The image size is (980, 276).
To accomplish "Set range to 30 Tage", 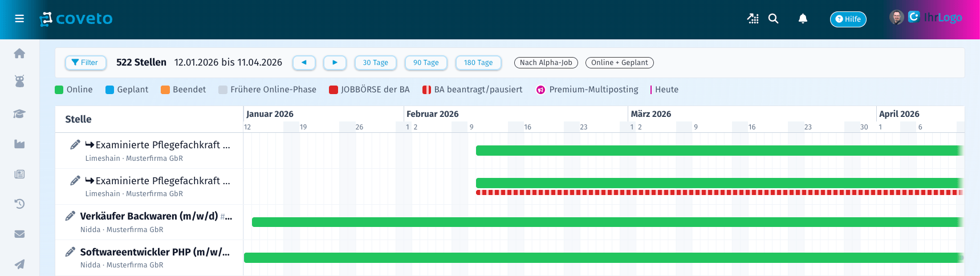I will coord(375,63).
